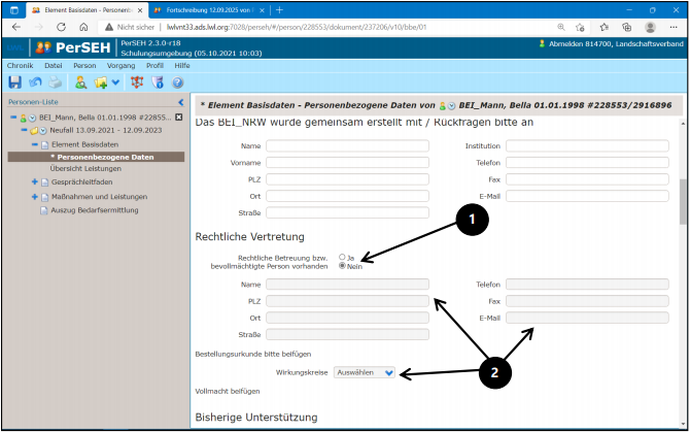Click the printer icon in toolbar

tap(55, 82)
